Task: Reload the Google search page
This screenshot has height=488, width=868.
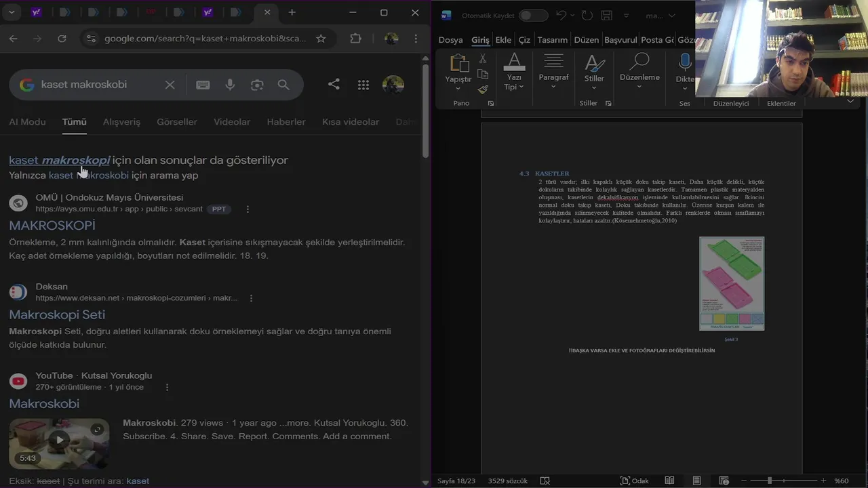Action: [x=62, y=39]
